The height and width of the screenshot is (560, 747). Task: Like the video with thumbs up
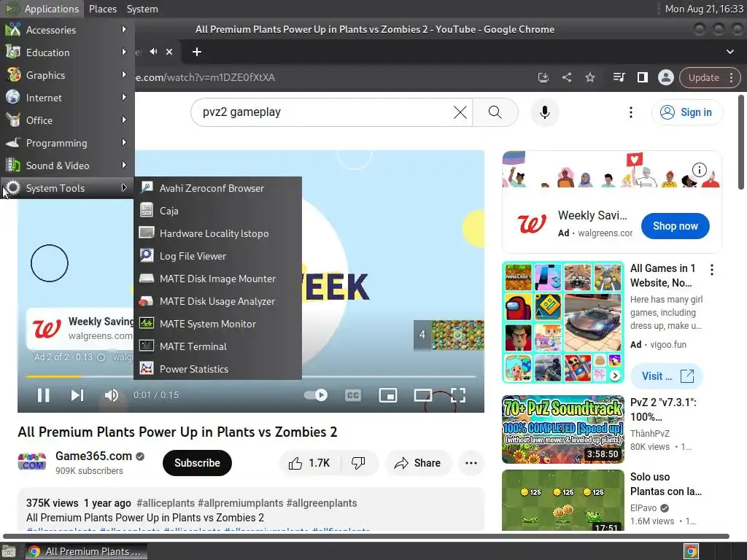point(309,463)
